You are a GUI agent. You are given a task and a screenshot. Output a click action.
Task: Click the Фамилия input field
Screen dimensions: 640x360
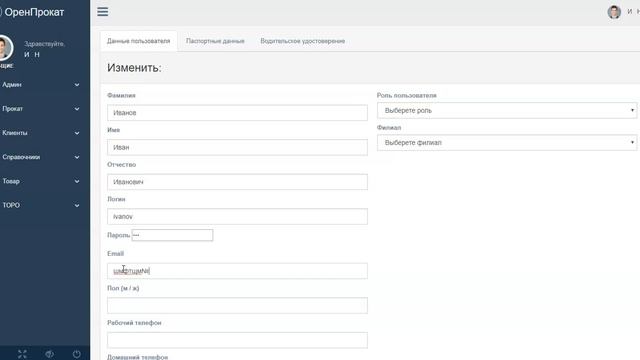pos(237,113)
